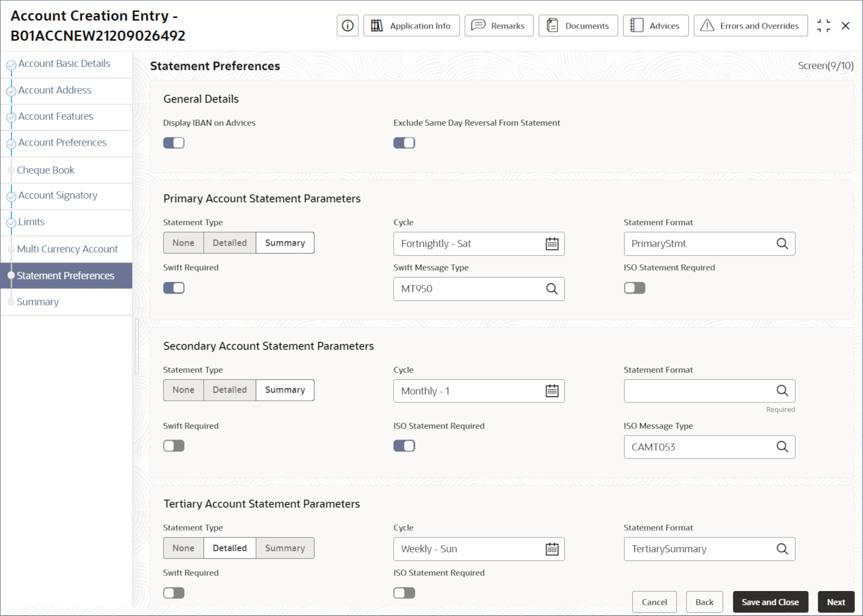Screen dimensions: 863x616
Task: Open calendar for Primary statement Cycle
Action: coord(552,244)
